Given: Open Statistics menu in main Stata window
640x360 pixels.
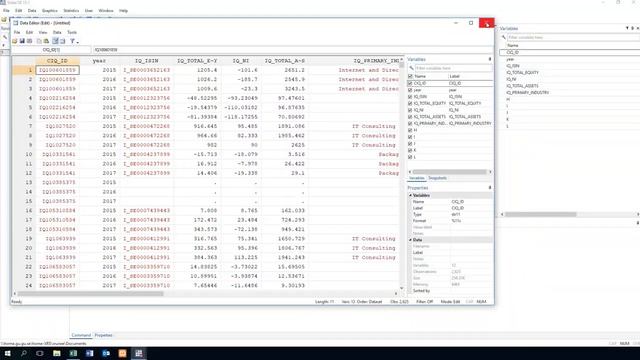Looking at the screenshot, I should (x=71, y=11).
